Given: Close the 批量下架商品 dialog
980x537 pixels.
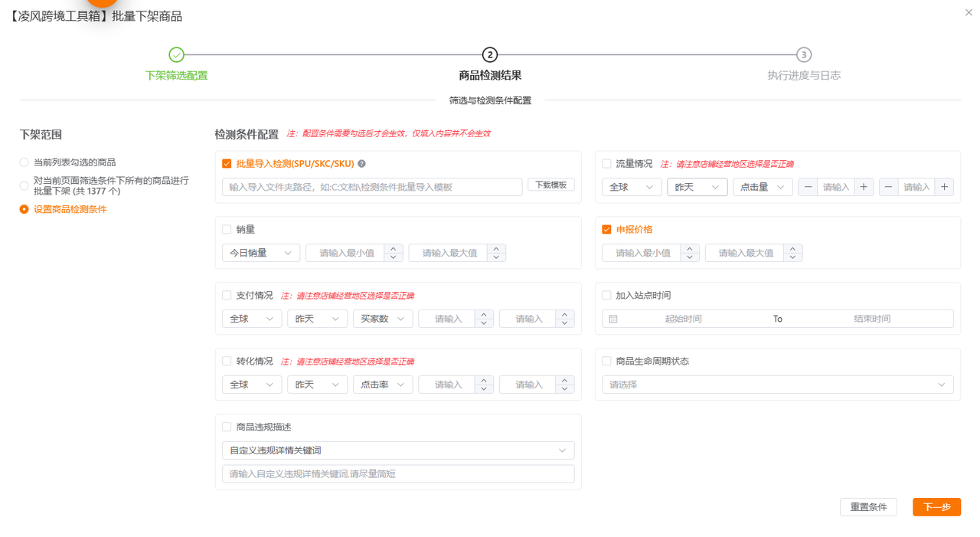Looking at the screenshot, I should 970,13.
